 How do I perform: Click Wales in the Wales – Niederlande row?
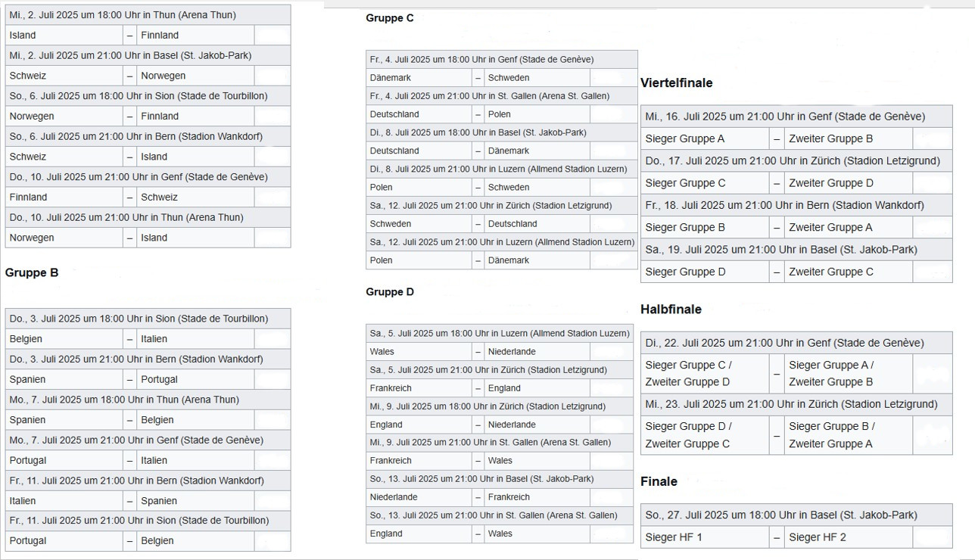382,352
